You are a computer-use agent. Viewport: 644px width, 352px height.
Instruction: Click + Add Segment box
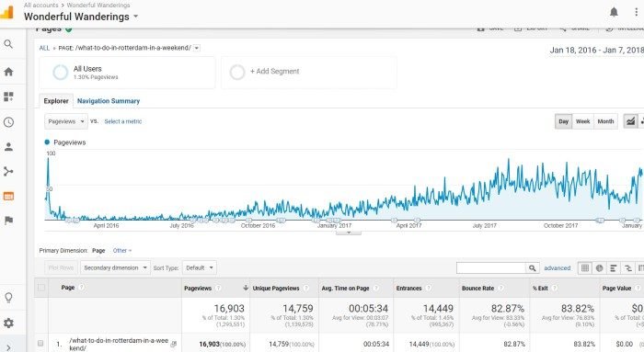[309, 72]
